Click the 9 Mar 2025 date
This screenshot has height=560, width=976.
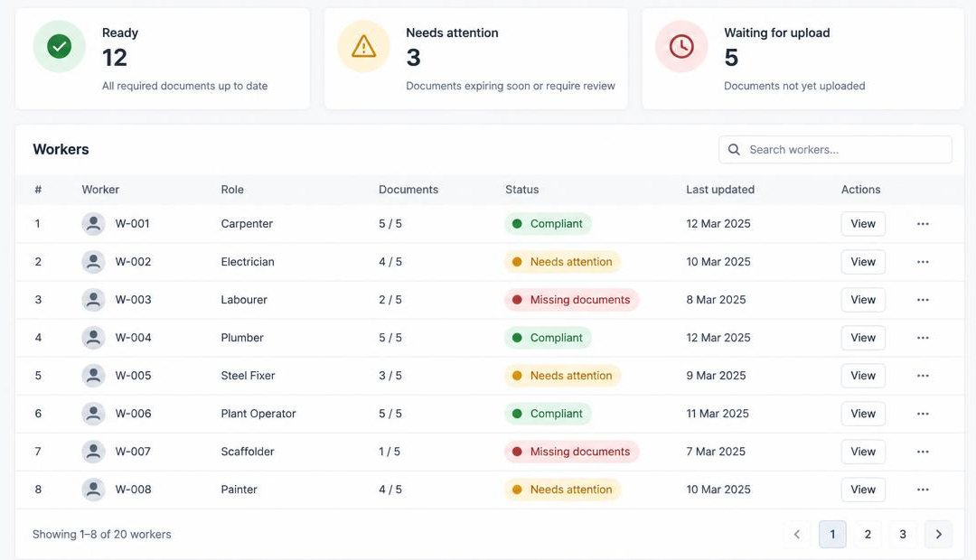point(716,376)
